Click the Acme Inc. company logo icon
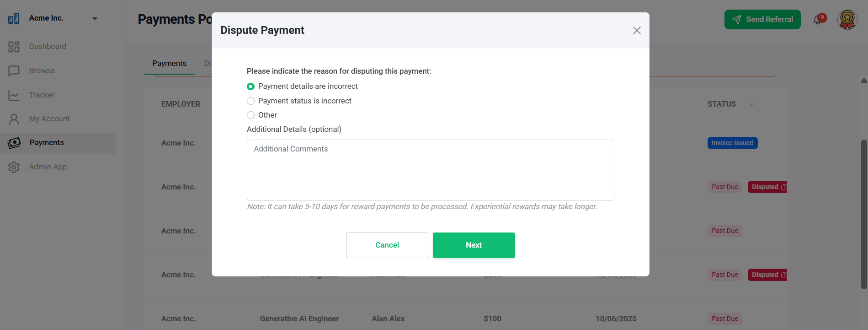This screenshot has height=330, width=868. tap(14, 18)
